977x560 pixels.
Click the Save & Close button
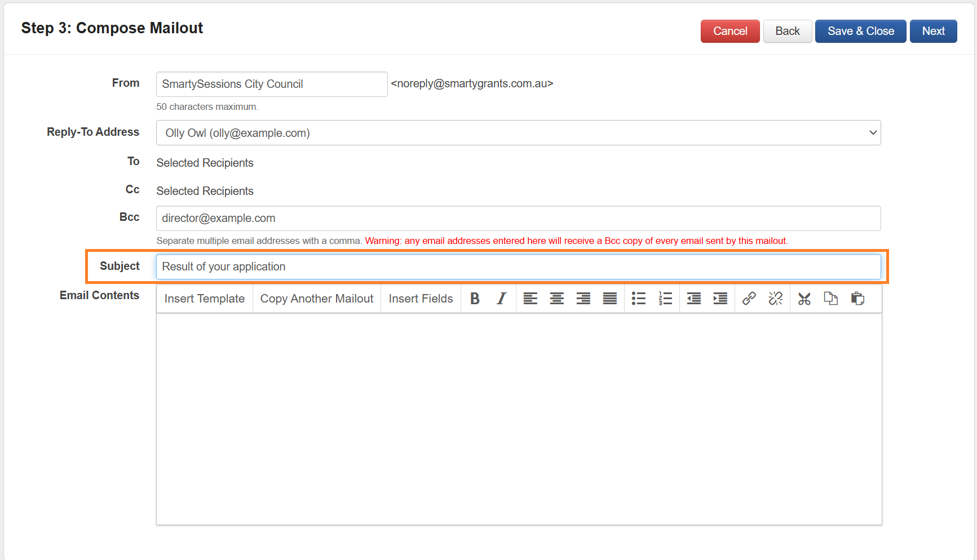click(860, 31)
